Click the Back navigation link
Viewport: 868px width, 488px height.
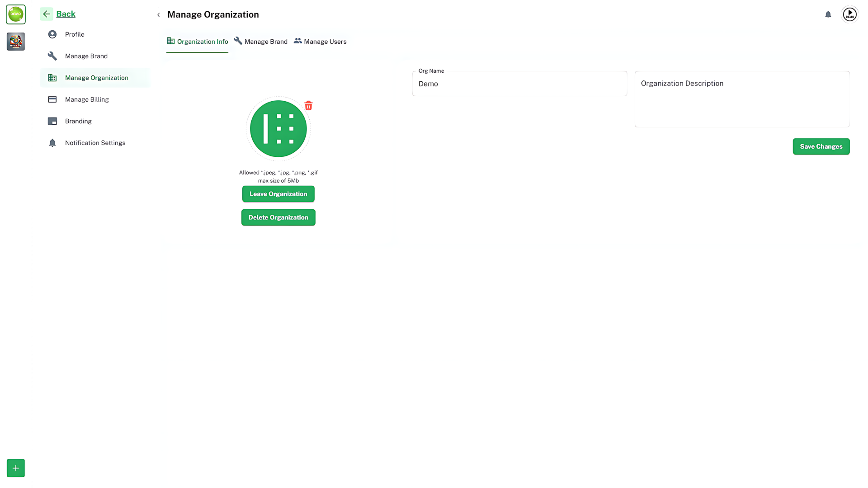tap(66, 14)
